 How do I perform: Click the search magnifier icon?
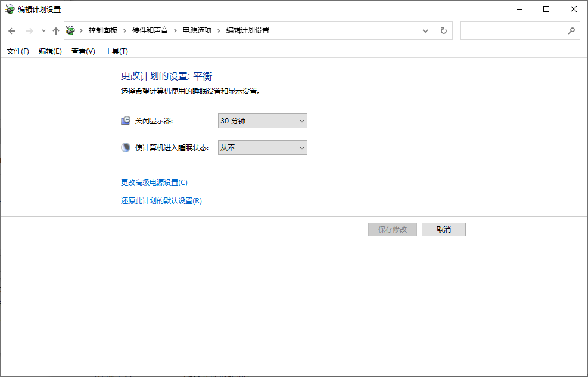[x=571, y=30]
